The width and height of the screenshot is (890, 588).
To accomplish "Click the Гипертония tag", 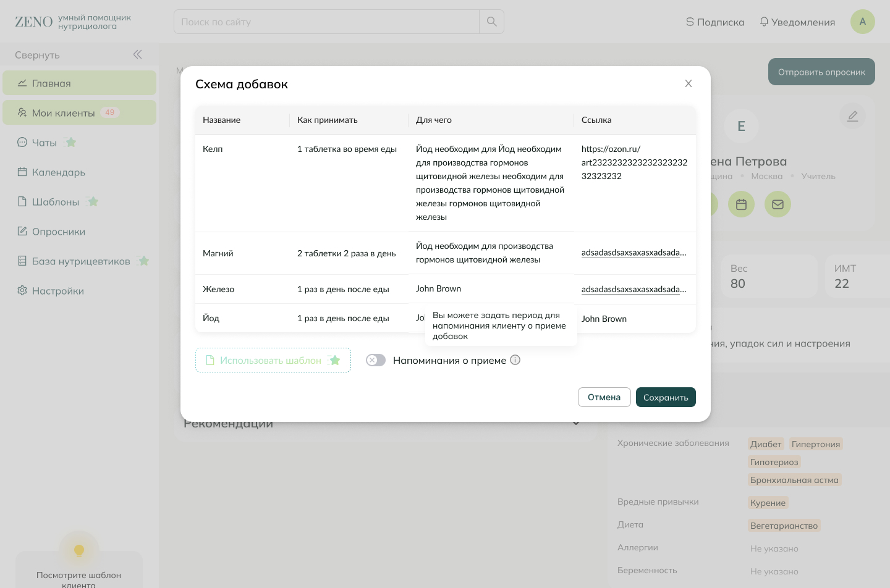I will 816,444.
